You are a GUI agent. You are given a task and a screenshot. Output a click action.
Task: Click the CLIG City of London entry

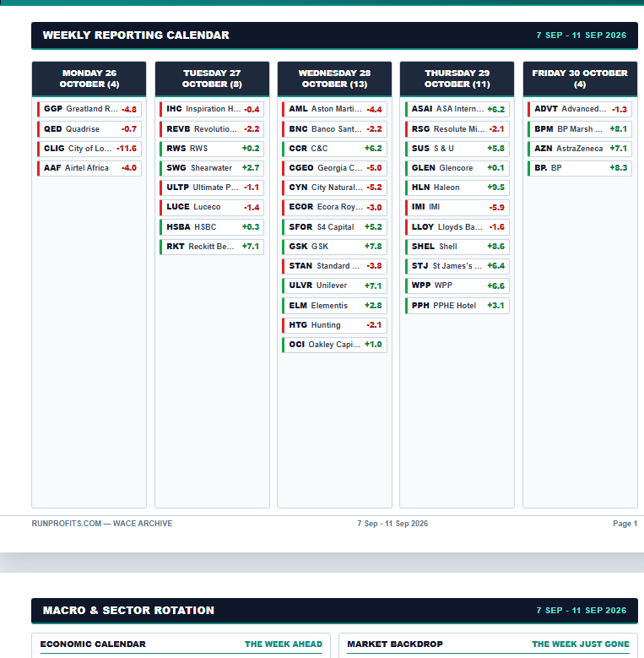click(89, 149)
